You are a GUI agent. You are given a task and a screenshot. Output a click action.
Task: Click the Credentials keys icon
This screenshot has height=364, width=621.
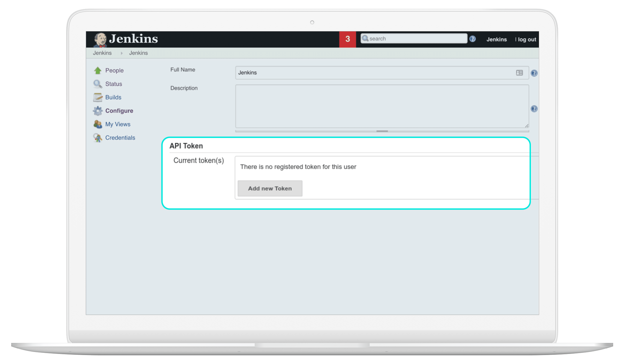98,138
